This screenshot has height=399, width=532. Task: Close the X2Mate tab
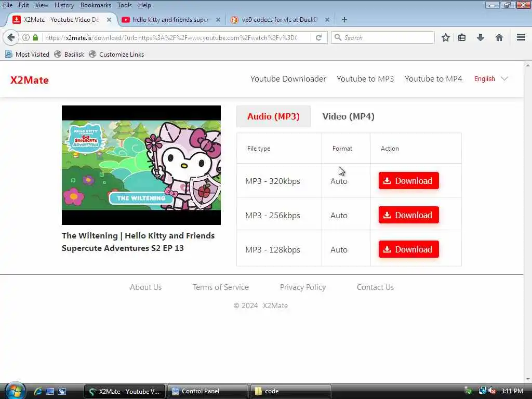tap(109, 20)
